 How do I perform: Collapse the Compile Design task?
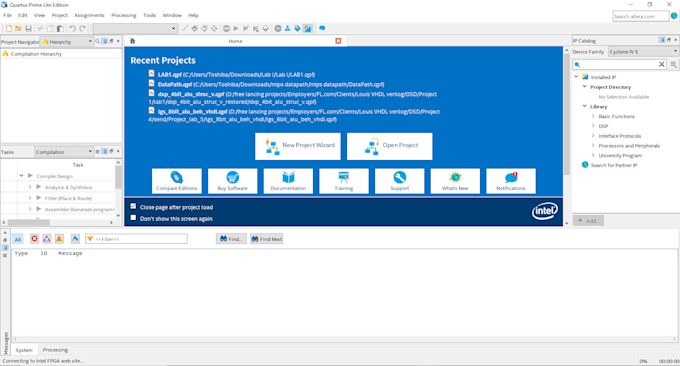[21, 176]
